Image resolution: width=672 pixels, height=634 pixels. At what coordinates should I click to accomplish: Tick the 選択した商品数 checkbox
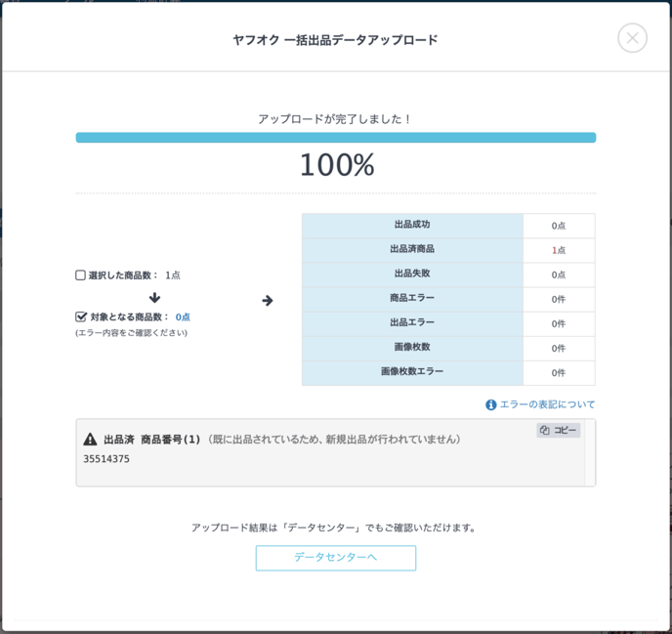click(x=80, y=275)
